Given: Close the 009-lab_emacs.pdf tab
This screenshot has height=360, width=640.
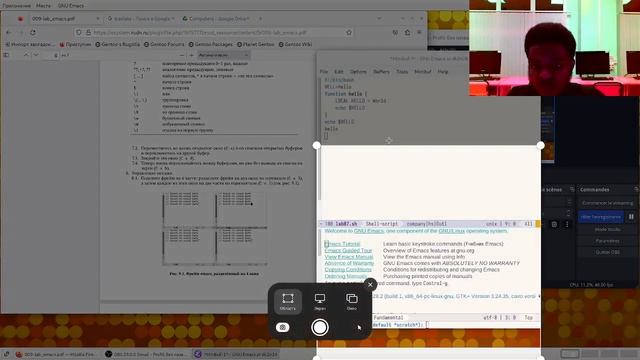Looking at the screenshot, I should click(98, 19).
